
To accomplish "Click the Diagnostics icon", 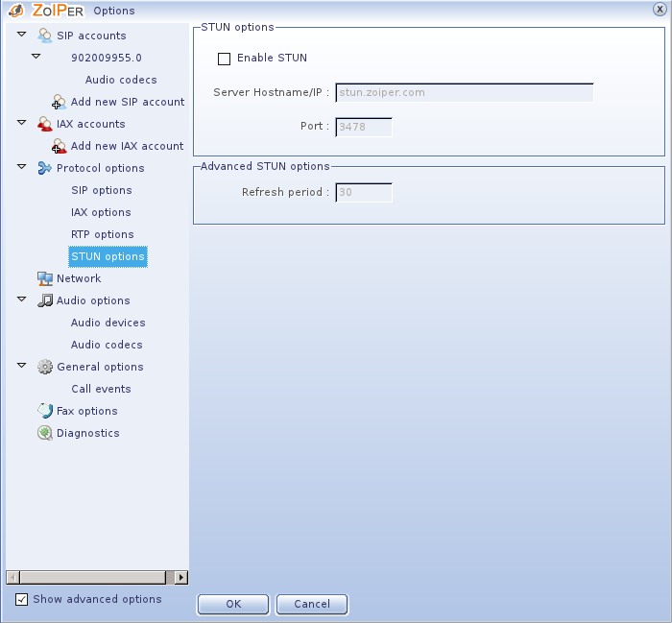I will (45, 433).
